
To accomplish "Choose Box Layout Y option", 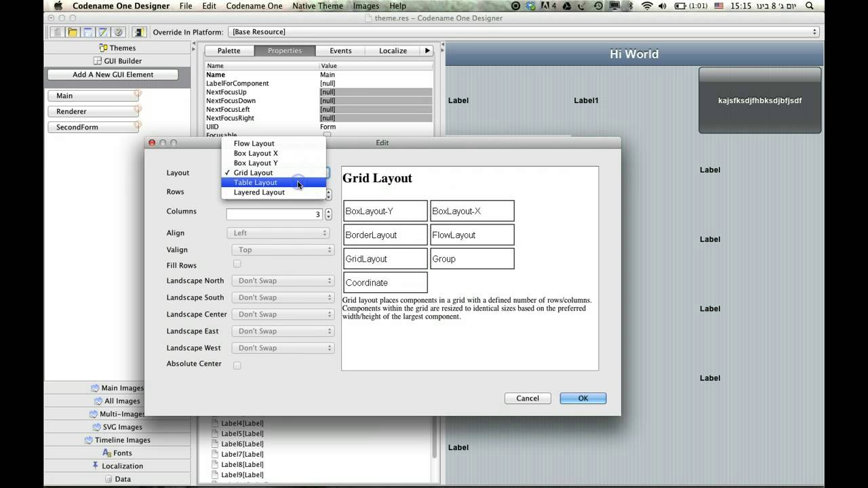I will 273,163.
